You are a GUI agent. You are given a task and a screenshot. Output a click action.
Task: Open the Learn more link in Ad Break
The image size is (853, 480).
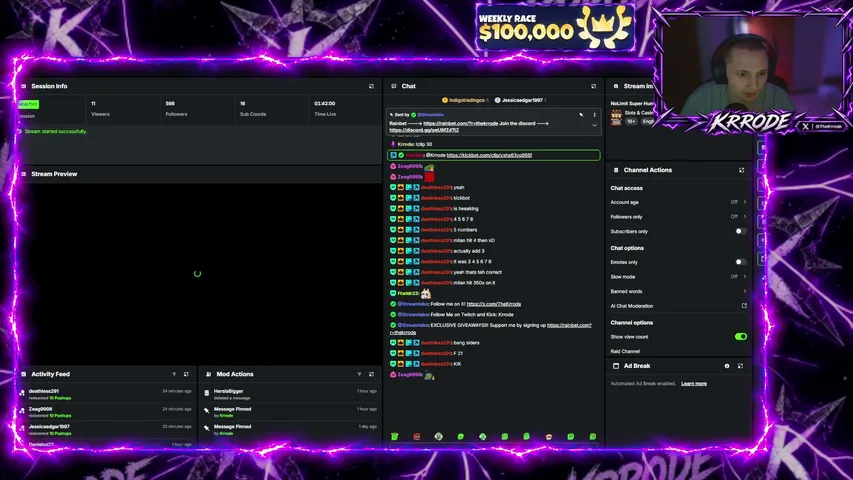click(x=694, y=384)
